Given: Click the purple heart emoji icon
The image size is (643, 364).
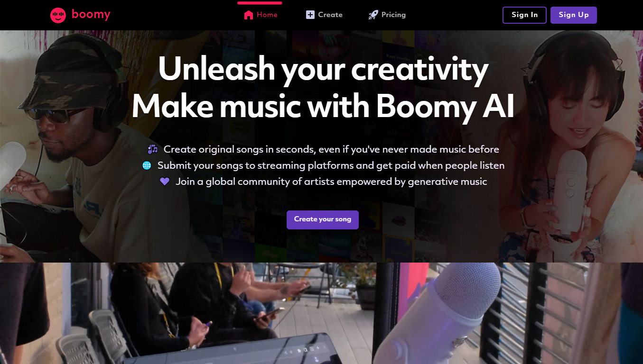Looking at the screenshot, I should click(x=164, y=182).
